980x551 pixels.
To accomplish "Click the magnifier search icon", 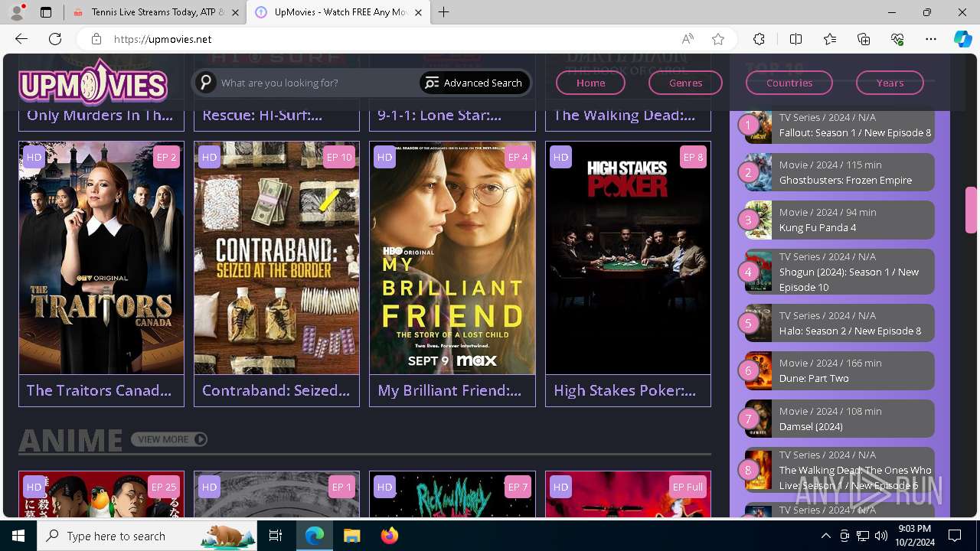I will click(206, 83).
